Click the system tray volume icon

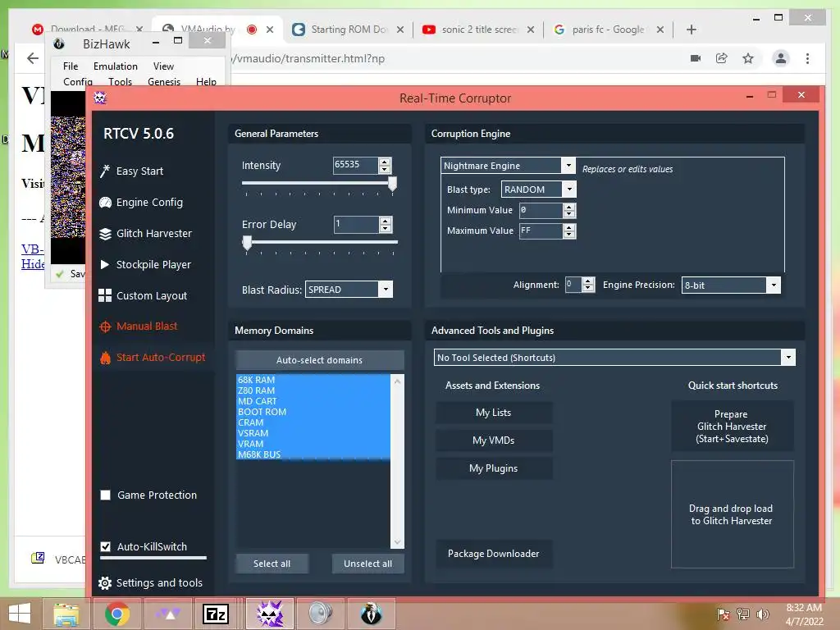click(x=762, y=614)
